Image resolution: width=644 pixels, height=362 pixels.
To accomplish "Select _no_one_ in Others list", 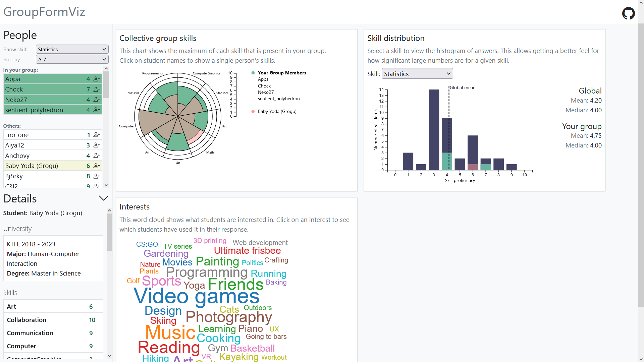I will [53, 135].
